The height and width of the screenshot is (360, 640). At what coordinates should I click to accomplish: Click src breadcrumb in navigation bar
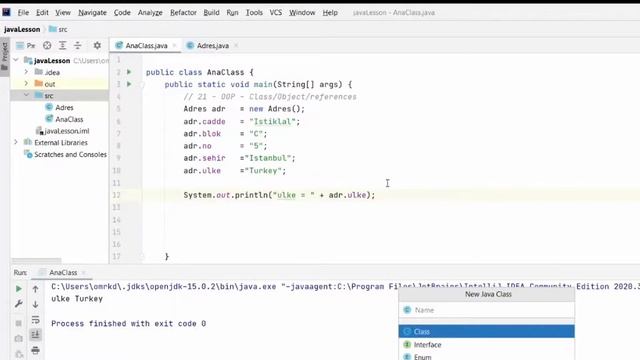[58, 29]
